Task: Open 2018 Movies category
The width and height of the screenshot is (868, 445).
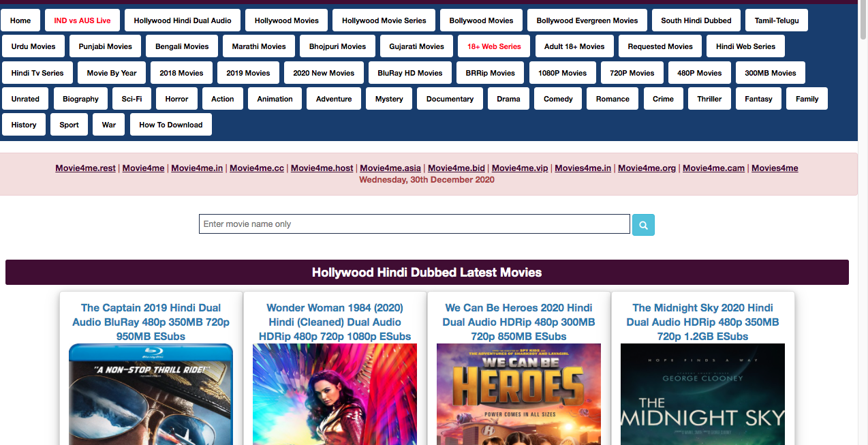Action: coord(182,73)
